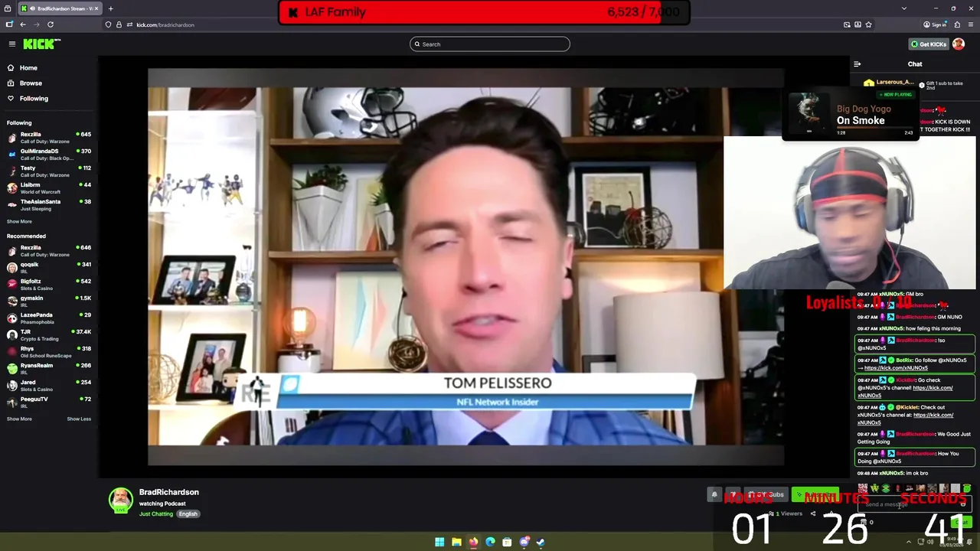This screenshot has height=551, width=980.
Task: Toggle the notification bell for BradRichardson
Action: click(x=714, y=495)
